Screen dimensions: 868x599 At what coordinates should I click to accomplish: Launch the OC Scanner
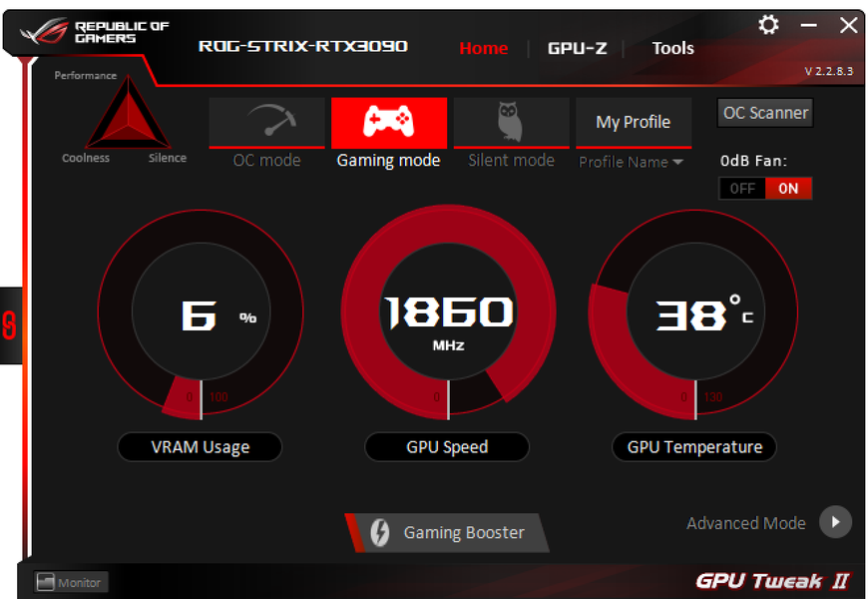(x=765, y=113)
